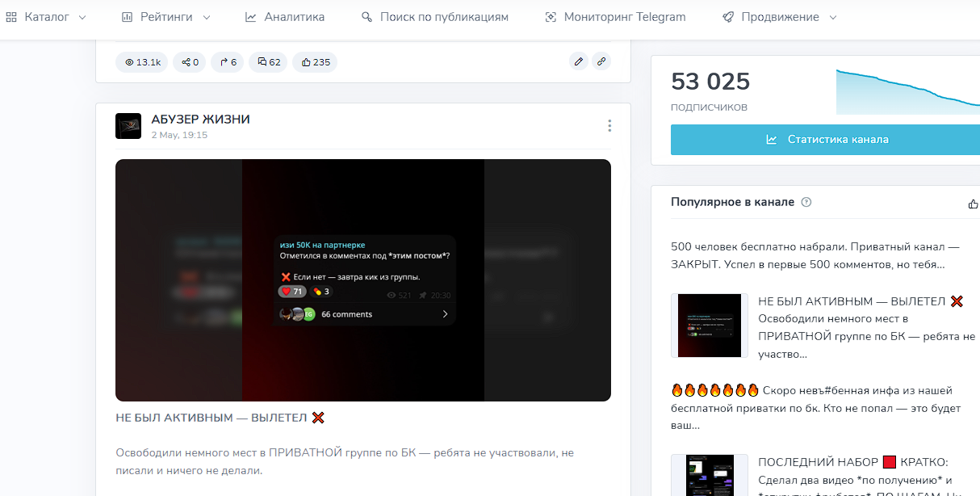Expand the Рейтинги dropdown menu
The height and width of the screenshot is (496, 980).
166,17
